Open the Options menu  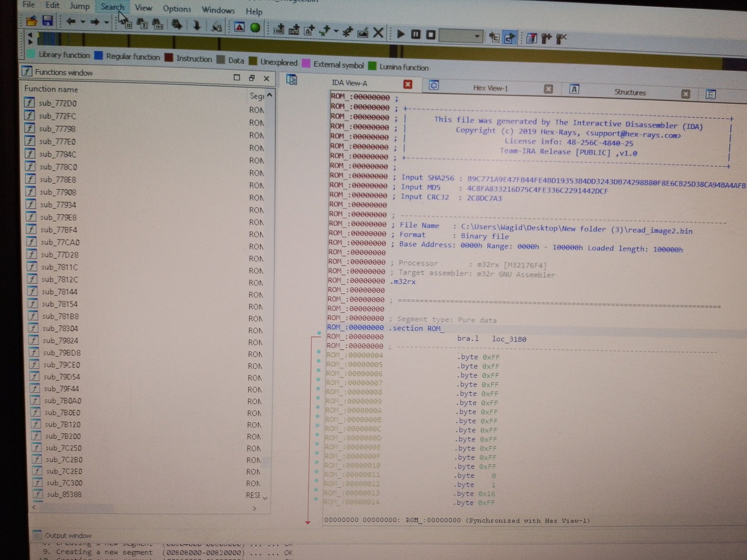coord(177,9)
